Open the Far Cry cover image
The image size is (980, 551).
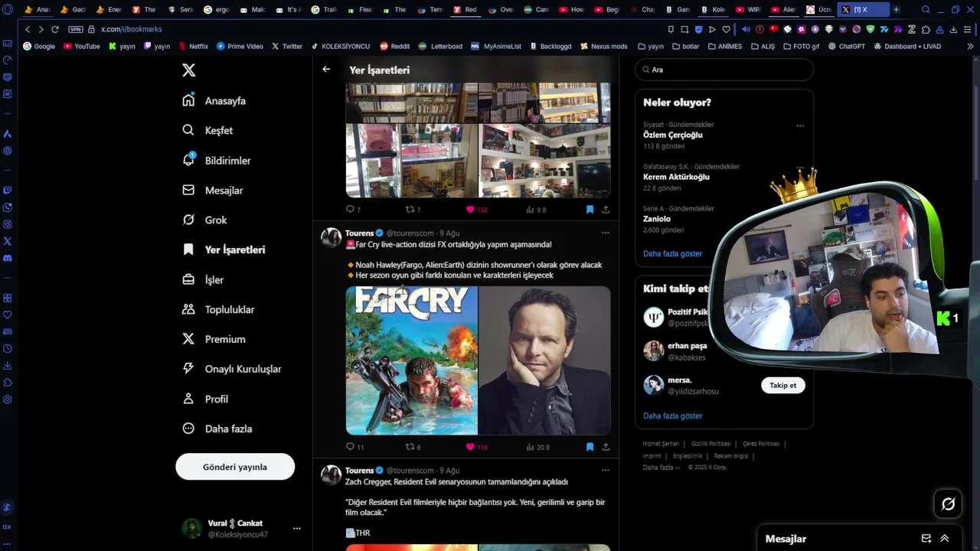pos(412,360)
